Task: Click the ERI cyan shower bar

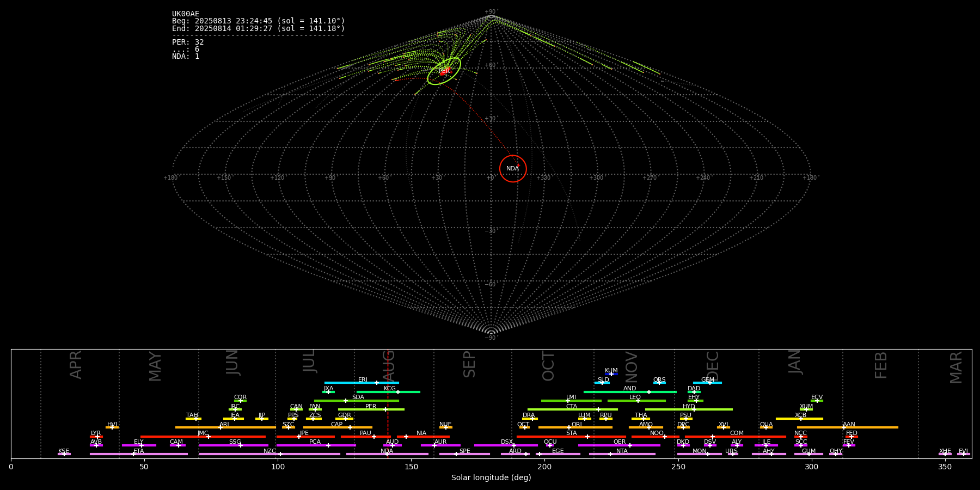Action: (362, 383)
